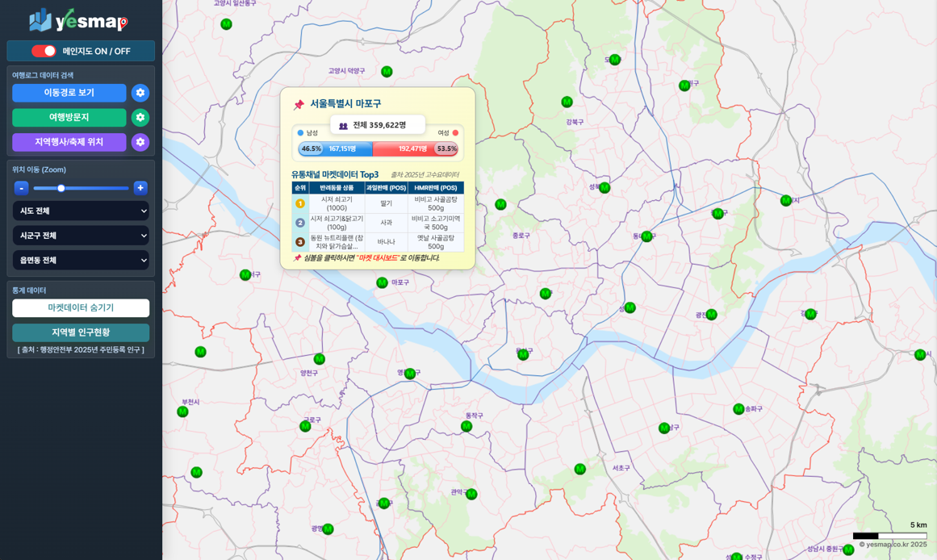Hide market data with 마켓데이터 숨기기
This screenshot has height=560, width=937.
point(81,308)
